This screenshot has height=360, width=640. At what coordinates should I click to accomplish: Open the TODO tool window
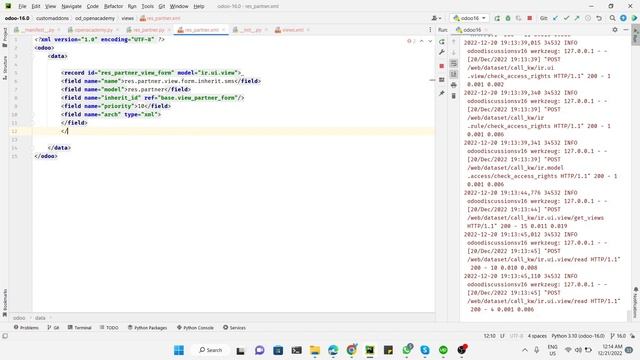coord(109,327)
